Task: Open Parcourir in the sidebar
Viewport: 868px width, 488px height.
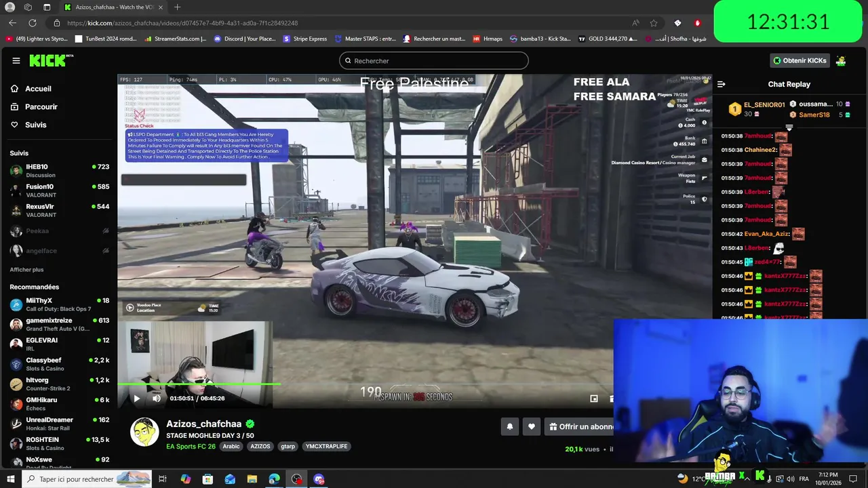Action: pyautogui.click(x=41, y=107)
